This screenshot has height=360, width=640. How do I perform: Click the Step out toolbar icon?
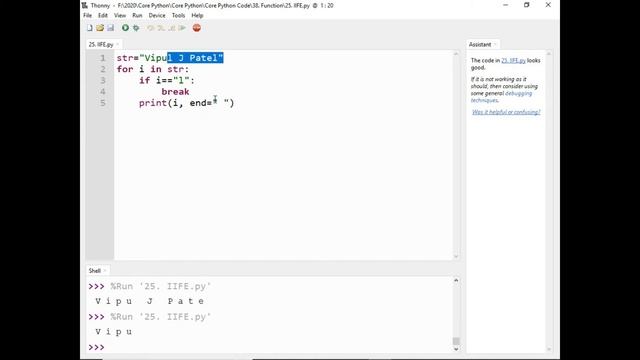click(172, 28)
